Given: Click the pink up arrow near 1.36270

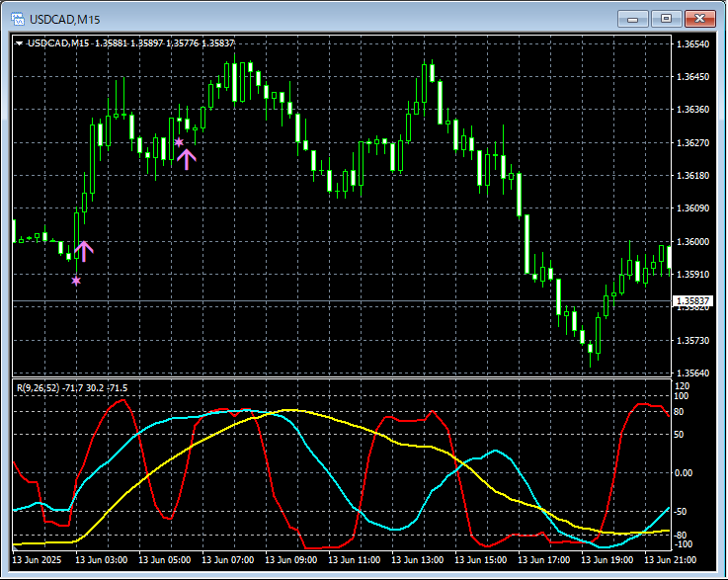Looking at the screenshot, I should (x=186, y=158).
